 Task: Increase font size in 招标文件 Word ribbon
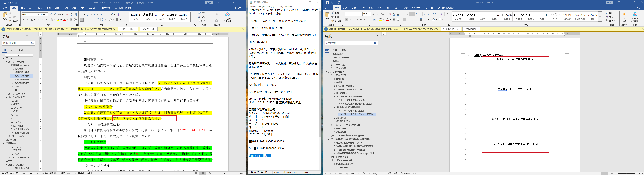51,14
